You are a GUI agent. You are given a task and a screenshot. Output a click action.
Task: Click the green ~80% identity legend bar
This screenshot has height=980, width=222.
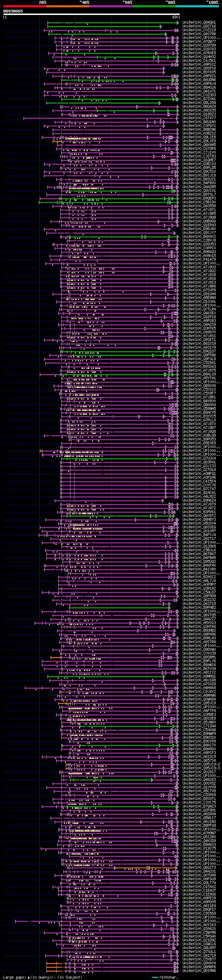[154, 6]
